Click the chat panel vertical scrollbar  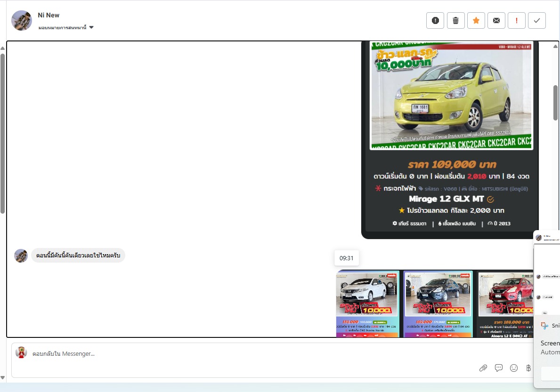[555, 104]
